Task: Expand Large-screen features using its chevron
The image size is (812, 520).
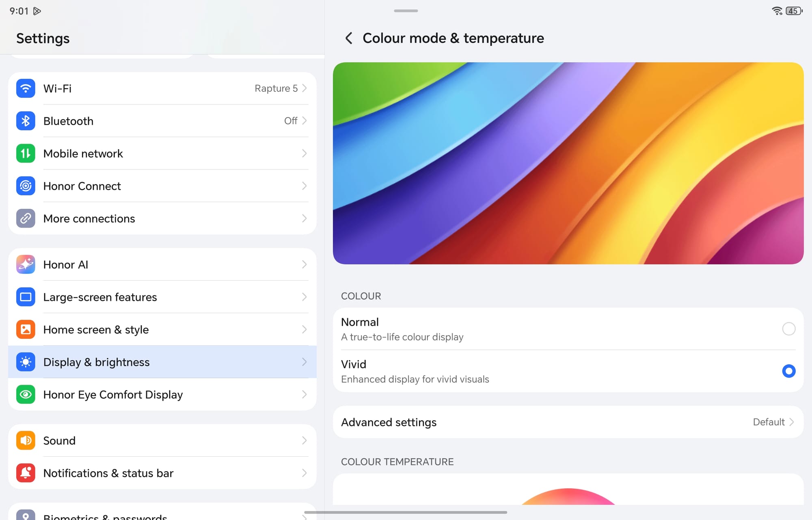Action: click(304, 297)
